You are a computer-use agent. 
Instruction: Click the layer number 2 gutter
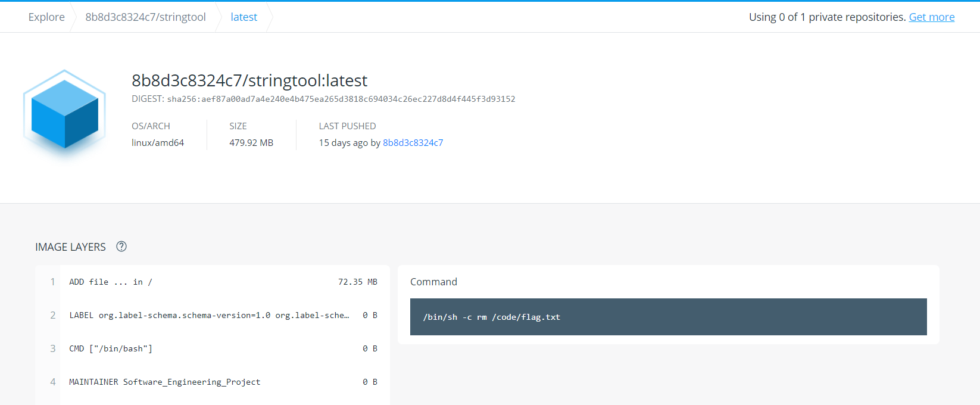click(x=53, y=315)
